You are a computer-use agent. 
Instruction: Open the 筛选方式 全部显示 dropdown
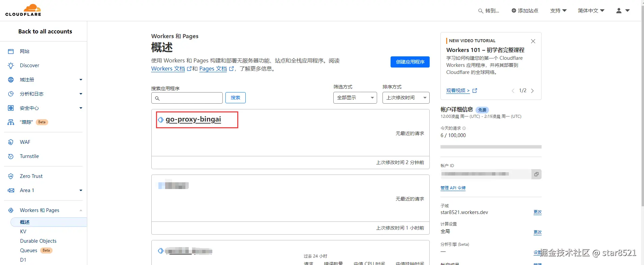pyautogui.click(x=355, y=98)
